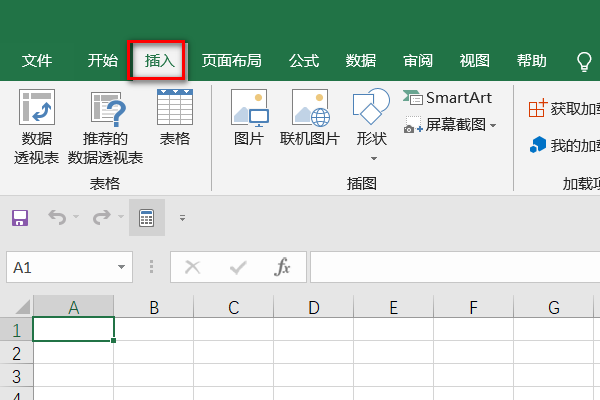This screenshot has height=400, width=600.
Task: Switch to the 审阅 tab
Action: click(418, 60)
